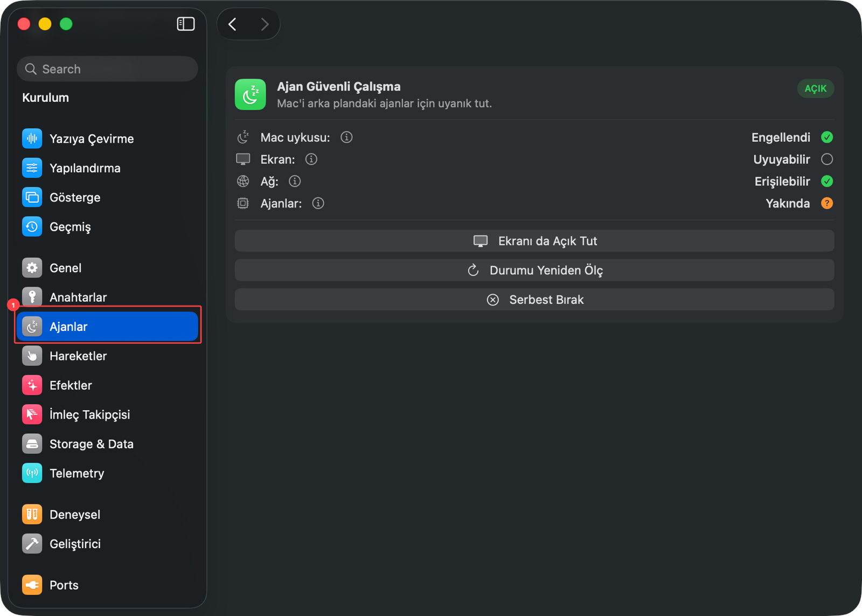Open the Yapılandırma section
The width and height of the screenshot is (862, 616).
(x=107, y=168)
